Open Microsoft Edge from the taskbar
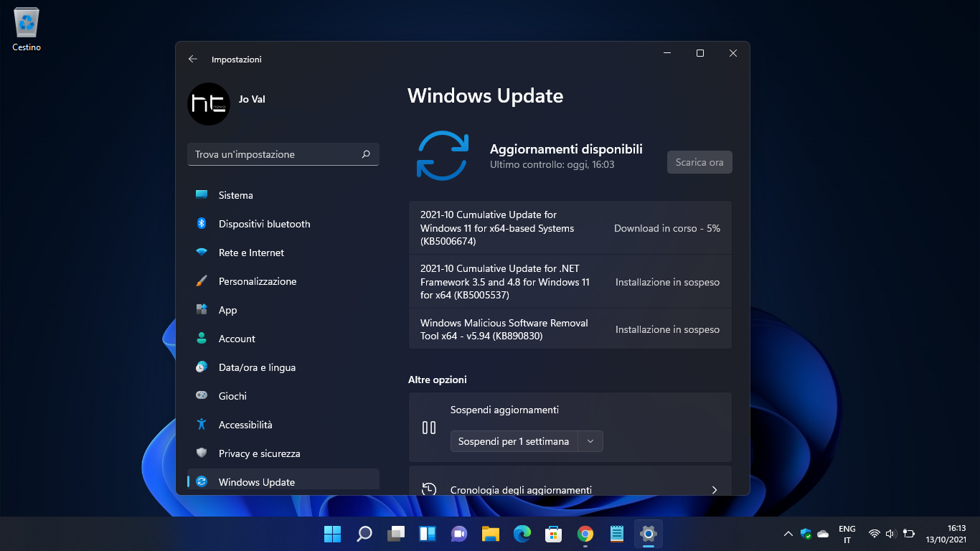980x551 pixels. coord(522,534)
